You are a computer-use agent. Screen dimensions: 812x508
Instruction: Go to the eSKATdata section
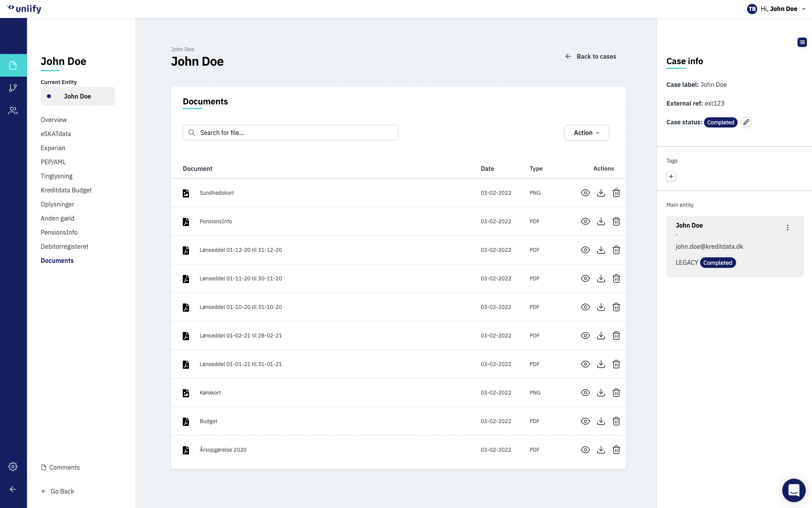56,134
